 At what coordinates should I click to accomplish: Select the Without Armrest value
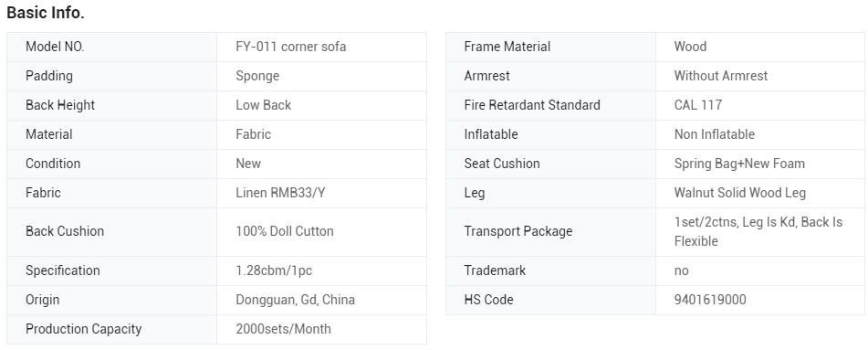coord(721,76)
